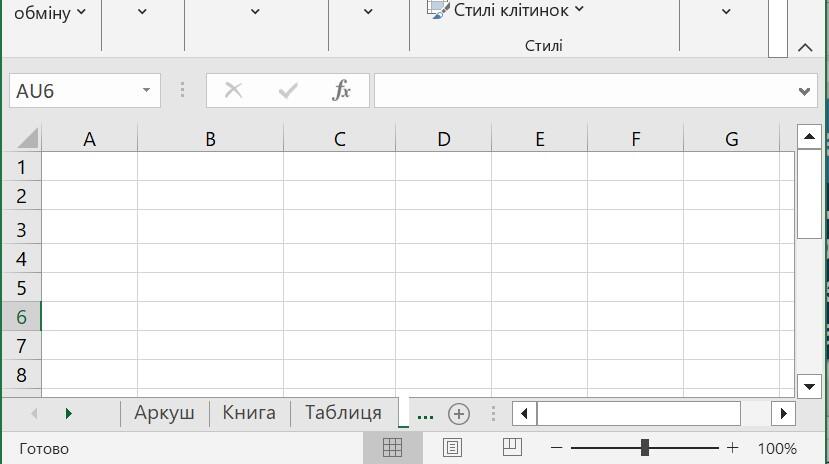Click the Name Box showing AU6
Screen dimensions: 829x464
click(85, 90)
